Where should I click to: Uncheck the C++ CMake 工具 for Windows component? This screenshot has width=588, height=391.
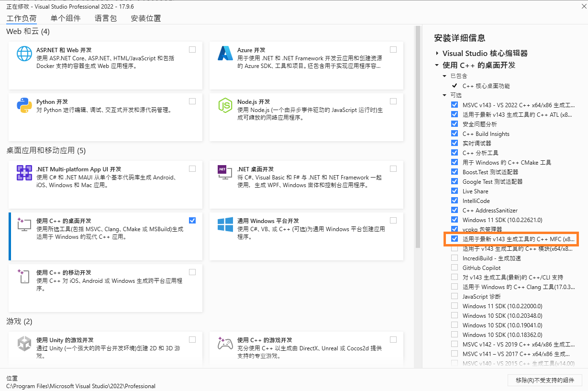point(454,162)
